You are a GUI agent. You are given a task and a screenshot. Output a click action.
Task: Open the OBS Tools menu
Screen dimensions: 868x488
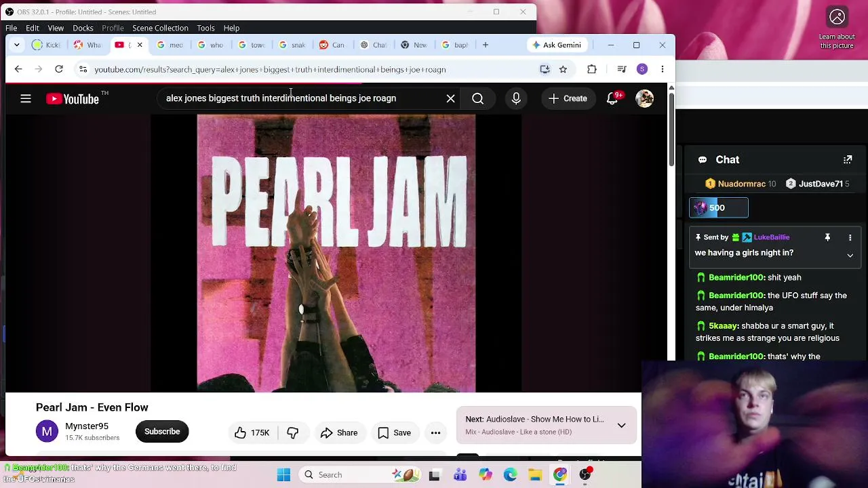tap(205, 28)
